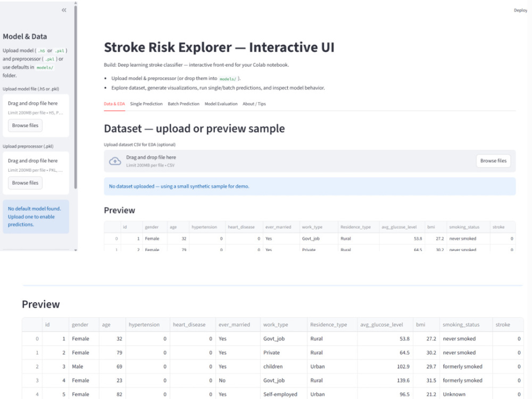The width and height of the screenshot is (532, 399).
Task: Browse files for preprocessor upload
Action: click(x=25, y=183)
